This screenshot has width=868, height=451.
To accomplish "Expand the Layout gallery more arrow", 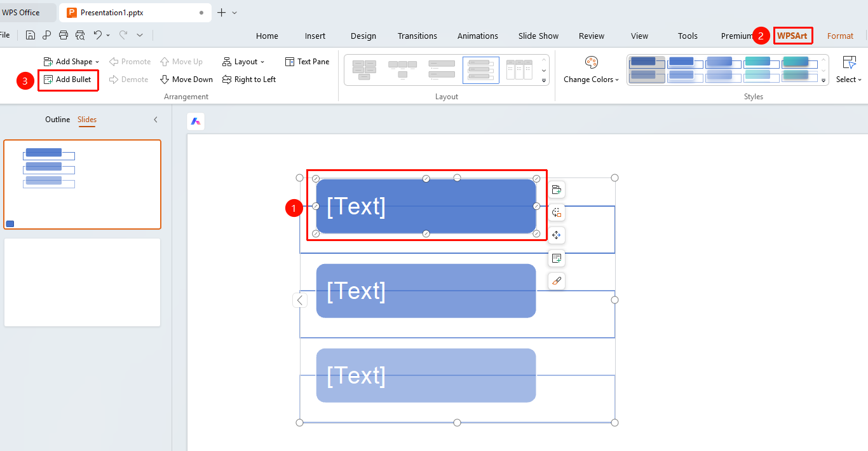I will point(544,81).
